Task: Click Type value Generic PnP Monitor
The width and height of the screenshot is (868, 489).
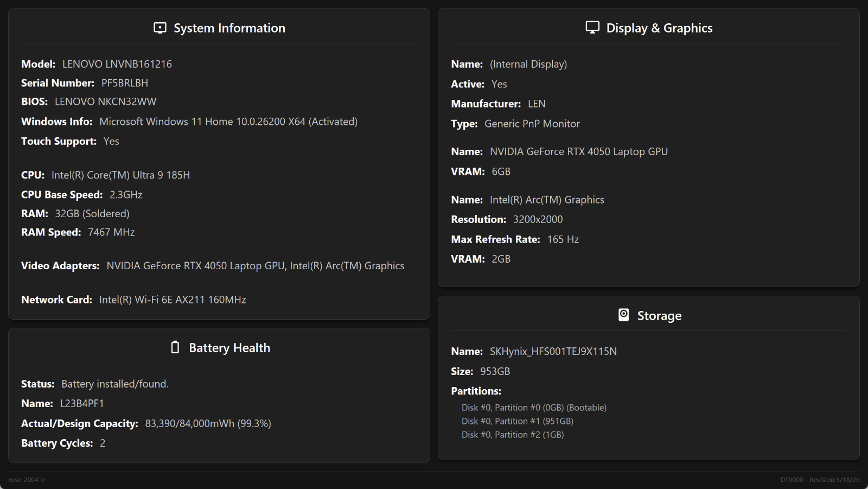Action: coord(532,124)
